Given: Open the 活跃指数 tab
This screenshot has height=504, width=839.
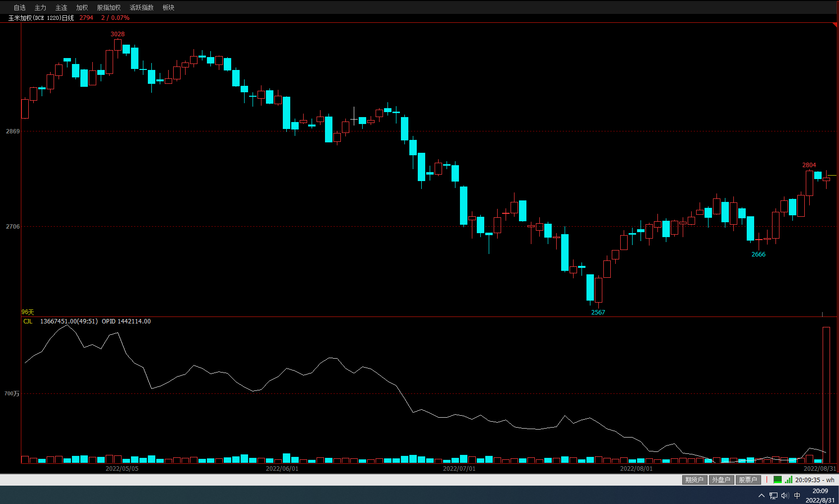Looking at the screenshot, I should pos(141,7).
